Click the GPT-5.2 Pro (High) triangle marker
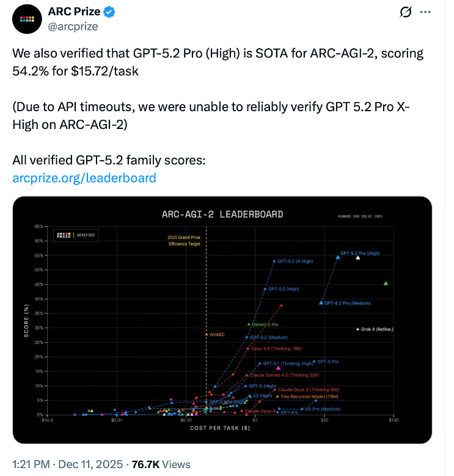Viewport: 454px width, 476px height. pos(338,257)
